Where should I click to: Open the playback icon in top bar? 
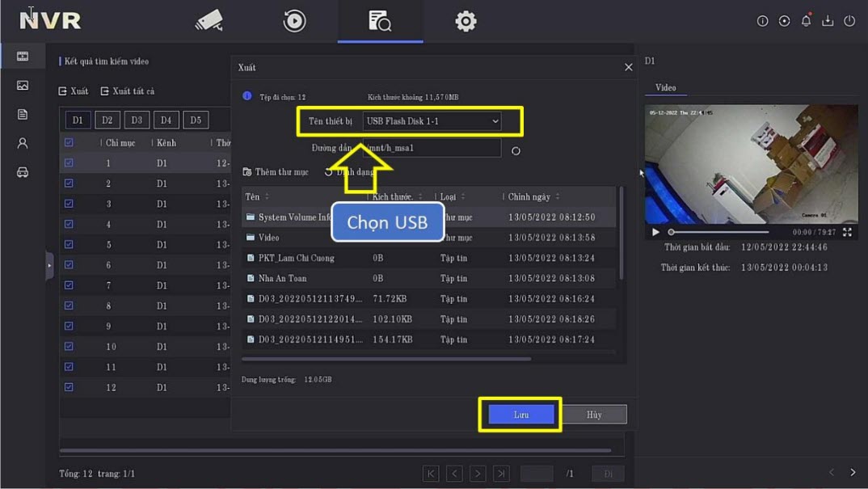(294, 21)
